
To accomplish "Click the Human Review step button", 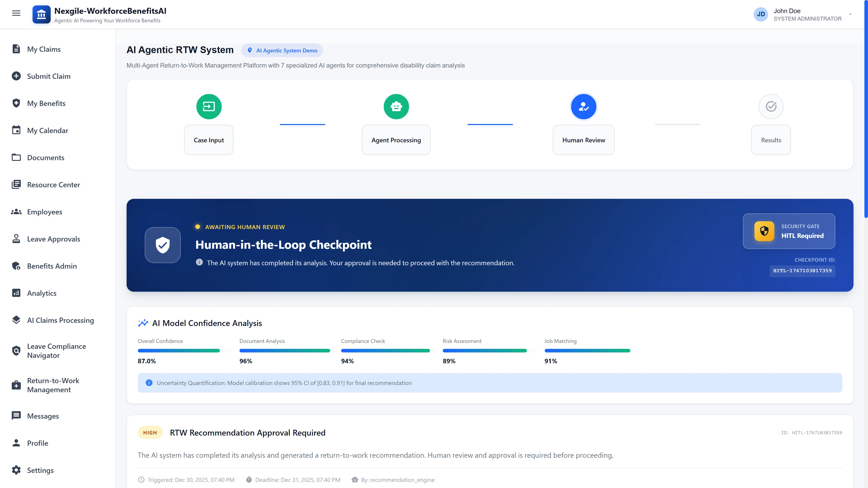I will click(583, 140).
